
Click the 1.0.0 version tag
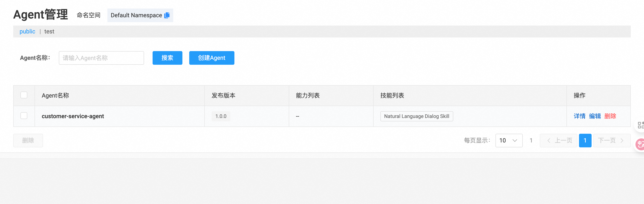[x=221, y=116]
